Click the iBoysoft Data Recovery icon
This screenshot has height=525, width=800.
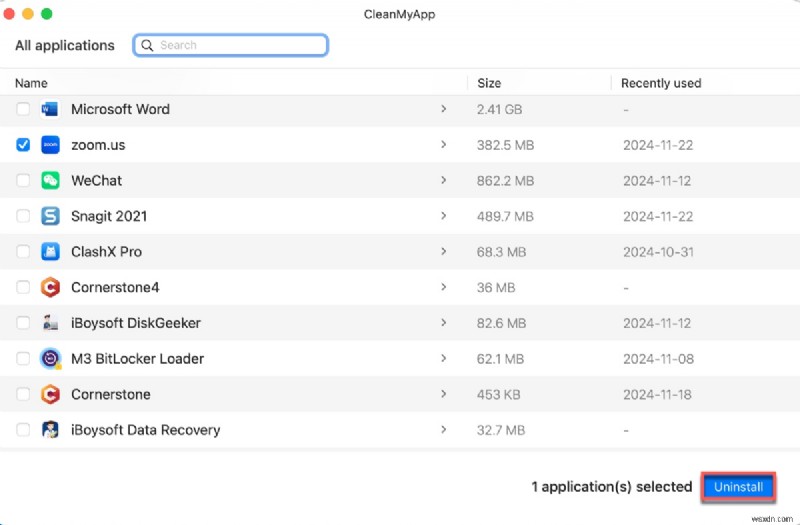pyautogui.click(x=50, y=430)
